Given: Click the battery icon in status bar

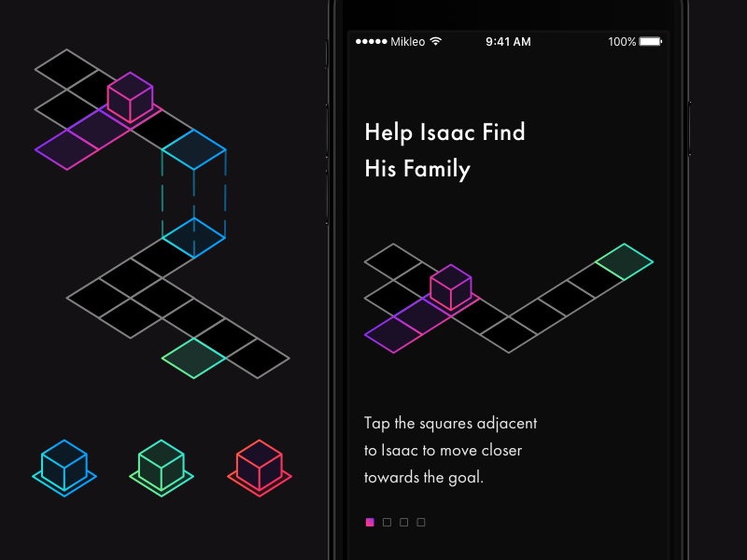Looking at the screenshot, I should [650, 42].
